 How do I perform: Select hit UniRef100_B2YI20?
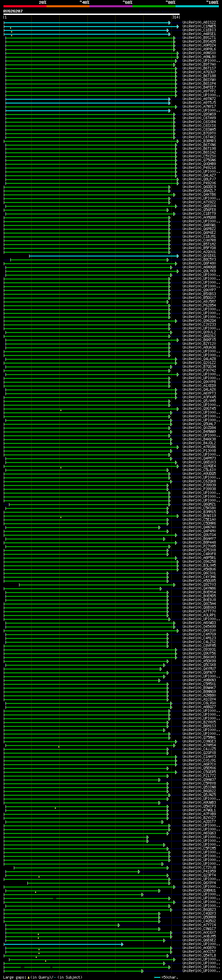click(x=199, y=344)
